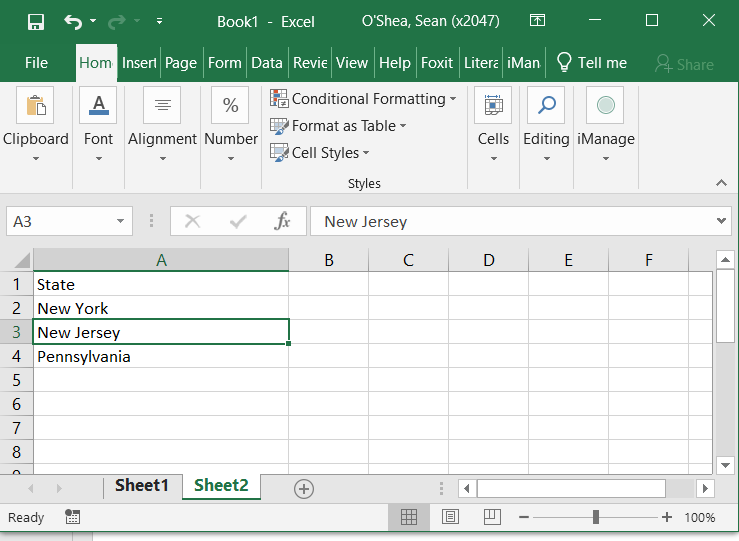Open the Clipboard paste icon group

click(36, 106)
